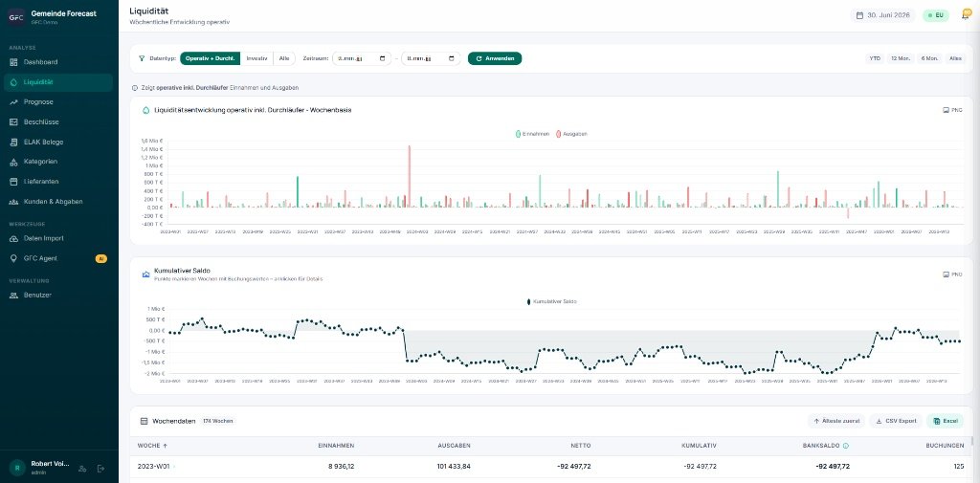Click the EINNAHMEN column header

336,446
